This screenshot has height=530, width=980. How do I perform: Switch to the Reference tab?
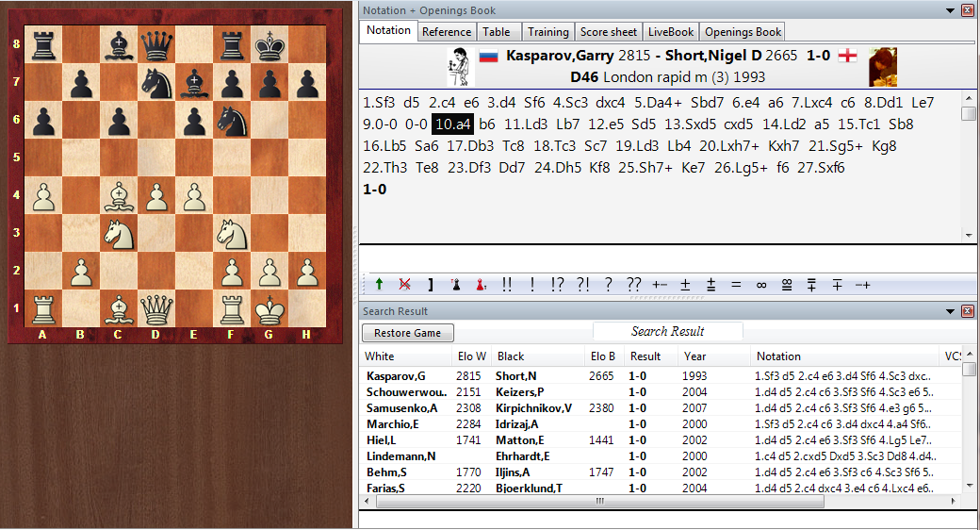(x=447, y=32)
